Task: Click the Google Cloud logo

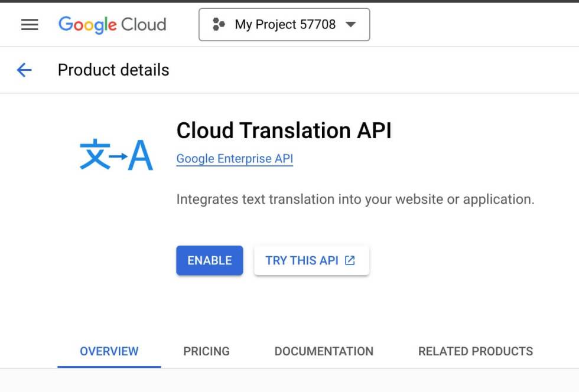Action: [112, 25]
